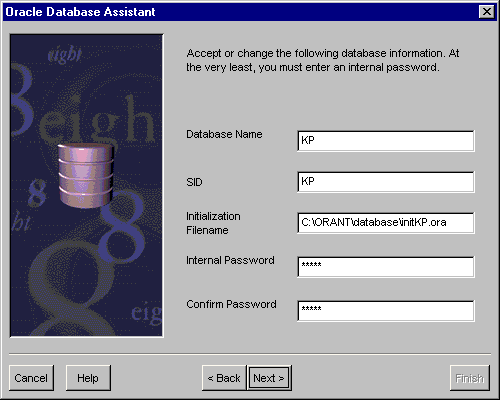Focus the Database Name text field
This screenshot has height=400, width=500.
pos(386,141)
